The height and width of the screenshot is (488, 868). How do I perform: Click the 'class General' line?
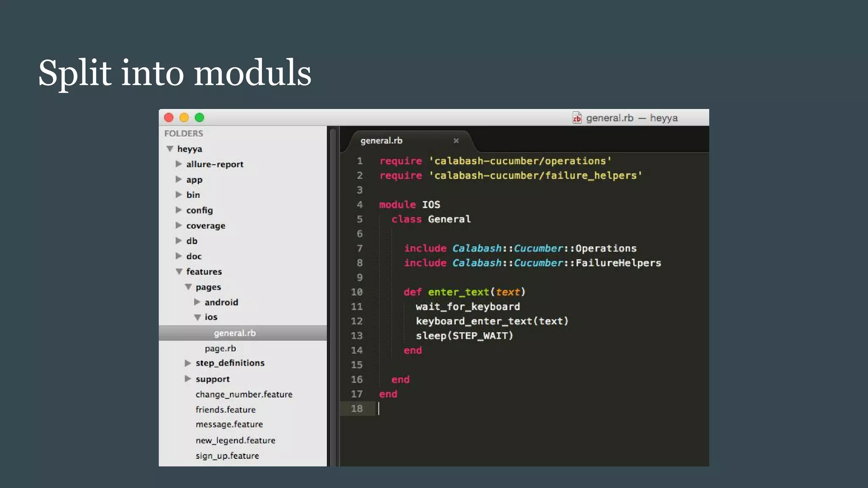[x=431, y=219]
